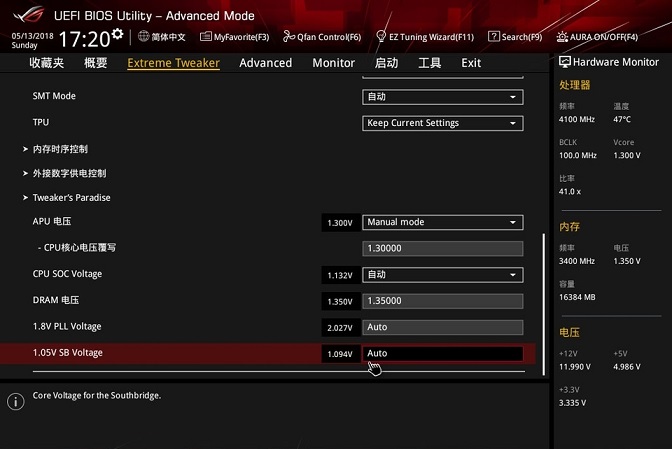The height and width of the screenshot is (449, 672).
Task: Click the Hardware Monitor panel icon
Action: [x=564, y=62]
